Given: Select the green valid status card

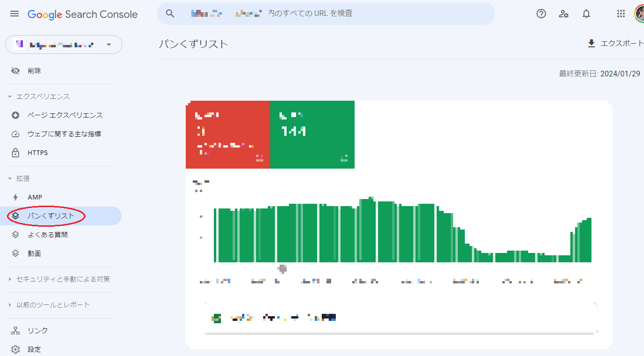Looking at the screenshot, I should coord(312,134).
